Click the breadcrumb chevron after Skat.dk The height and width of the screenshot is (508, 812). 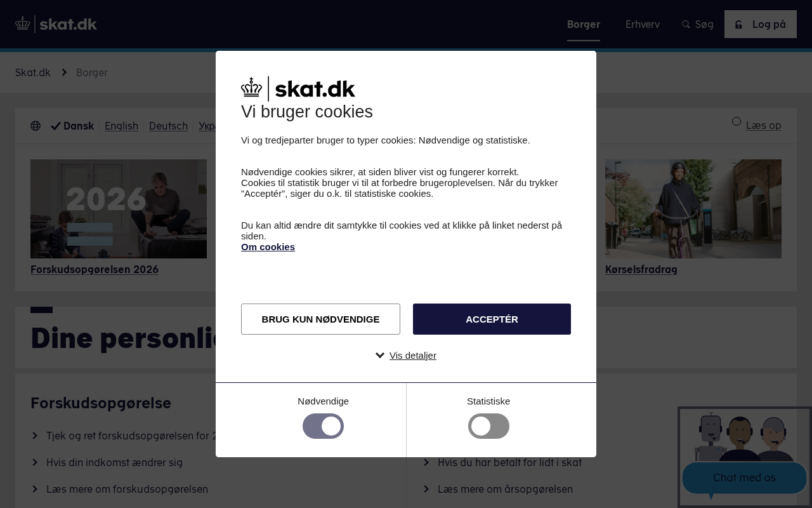64,72
